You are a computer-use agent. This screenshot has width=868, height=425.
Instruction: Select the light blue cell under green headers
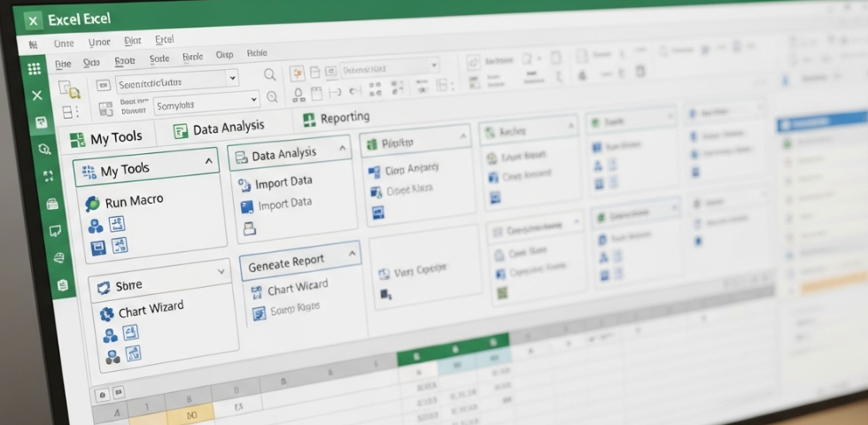[457, 365]
